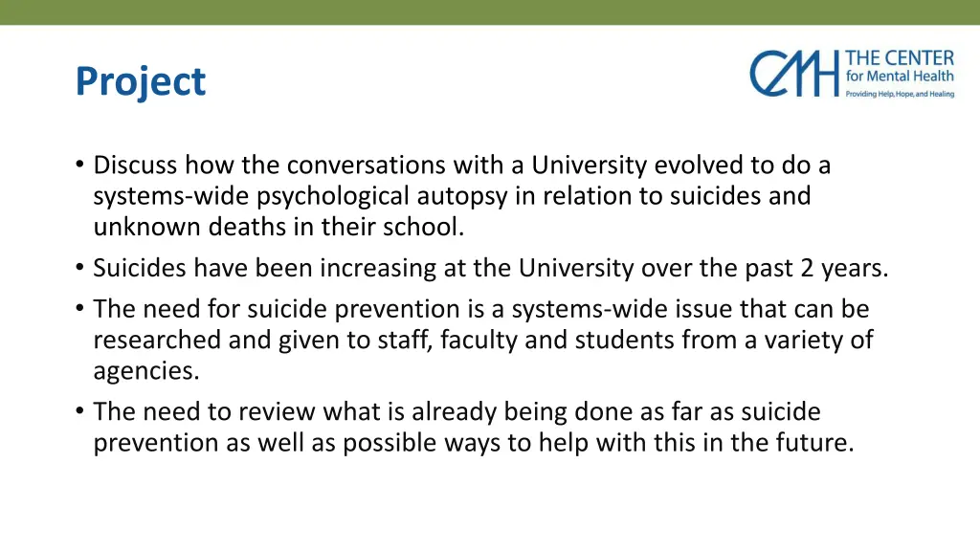Screen dimensions: 980x551
Task: Click the "prevention as well as possible ways" line
Action: (473, 443)
